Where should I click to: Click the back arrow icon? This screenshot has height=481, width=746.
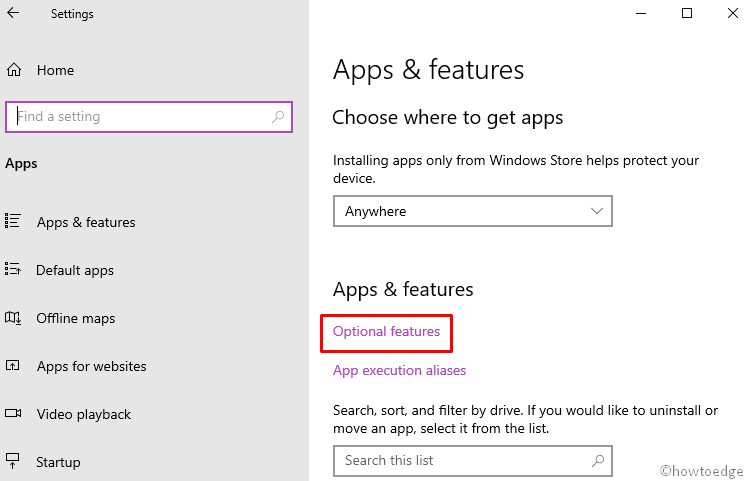pyautogui.click(x=13, y=14)
